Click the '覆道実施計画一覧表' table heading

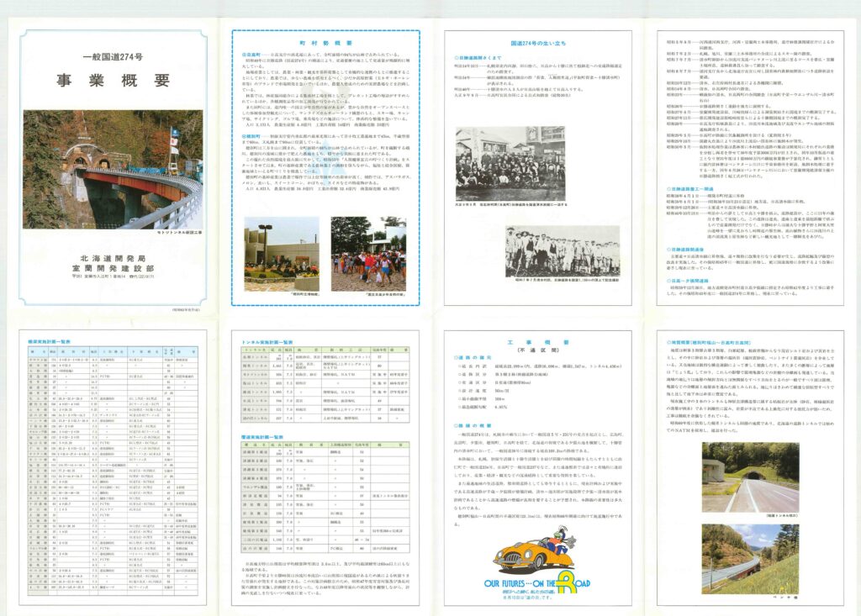[261, 437]
